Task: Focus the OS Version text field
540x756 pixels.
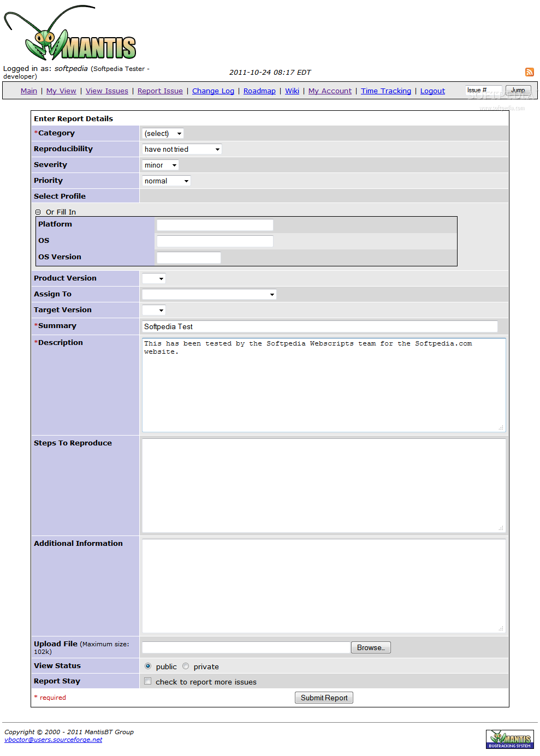Action: point(189,258)
